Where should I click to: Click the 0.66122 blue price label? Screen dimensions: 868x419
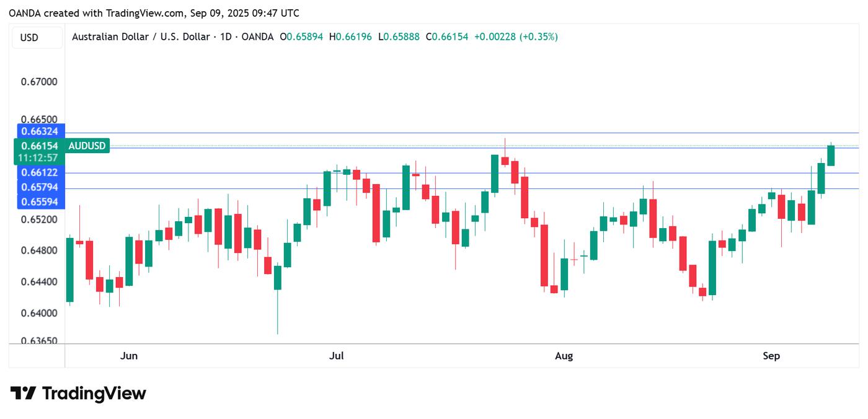pos(39,173)
